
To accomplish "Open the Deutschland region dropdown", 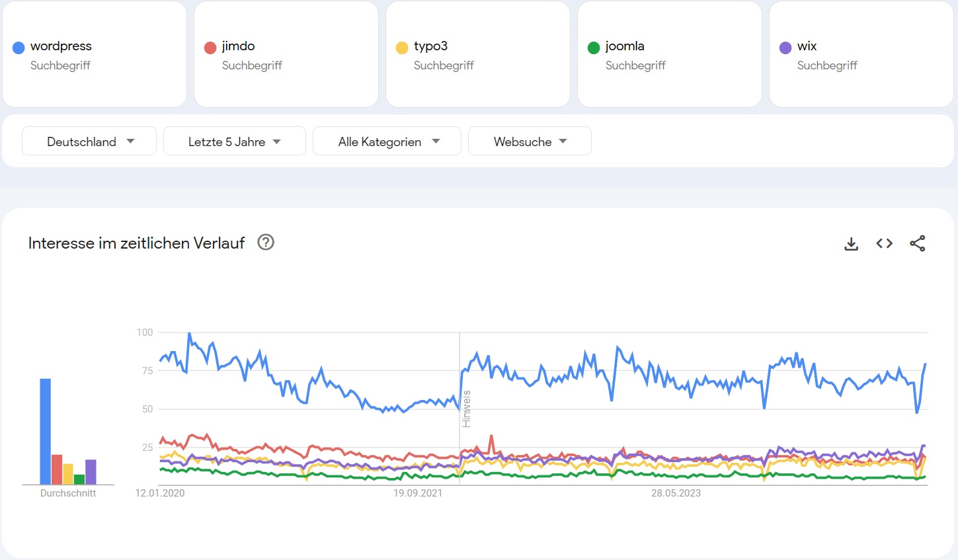I will coord(89,141).
